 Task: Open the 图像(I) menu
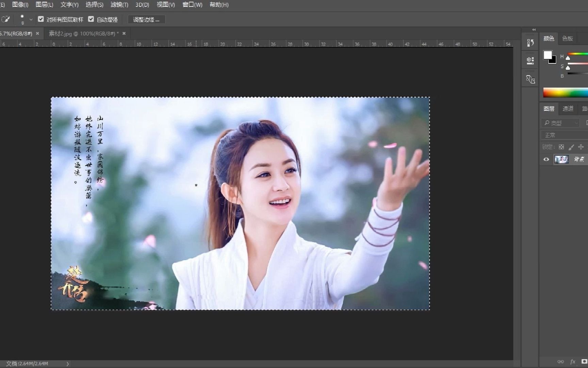coord(20,5)
